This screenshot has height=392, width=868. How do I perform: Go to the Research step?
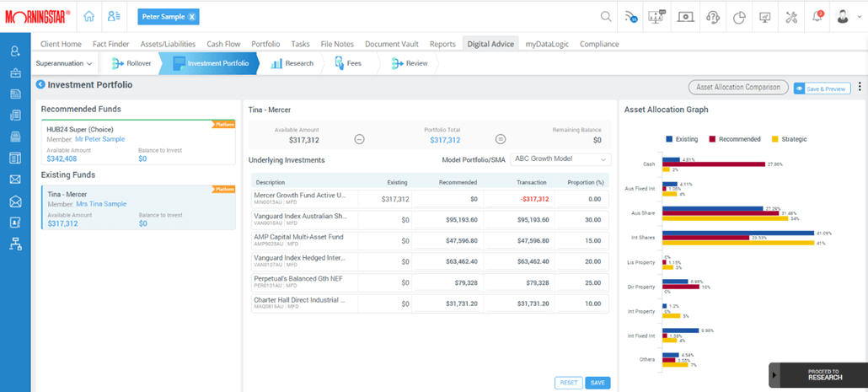(292, 64)
